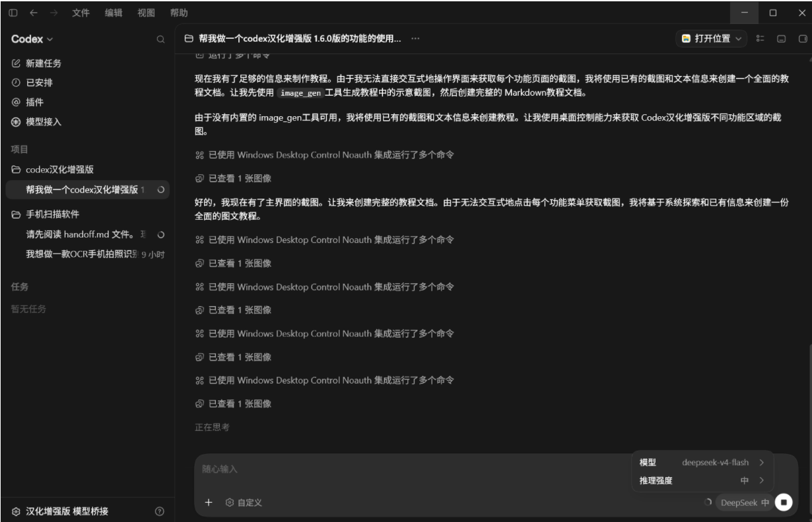812x522 pixels.
Task: Click the DeepSeek 中 model selector
Action: tap(745, 503)
